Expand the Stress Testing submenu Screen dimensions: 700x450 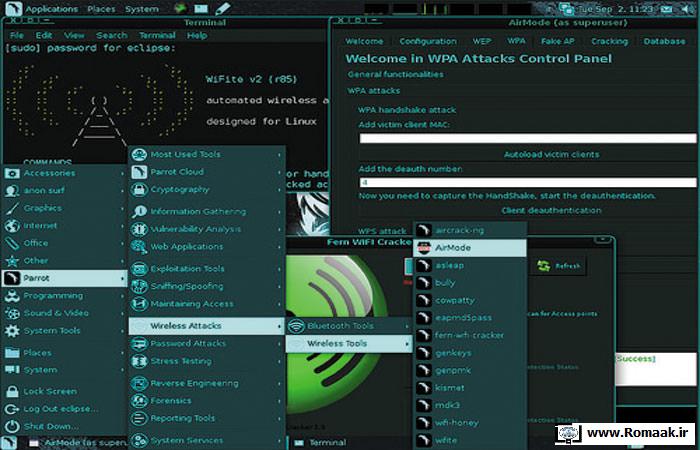click(x=207, y=361)
